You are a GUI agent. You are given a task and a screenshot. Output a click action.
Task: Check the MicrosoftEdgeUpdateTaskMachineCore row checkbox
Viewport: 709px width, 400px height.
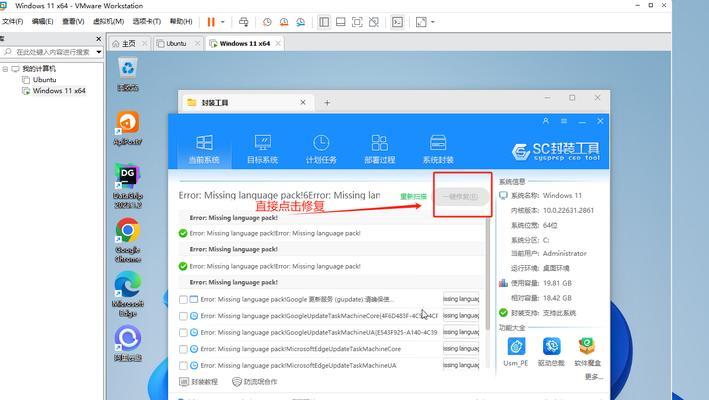[183, 349]
